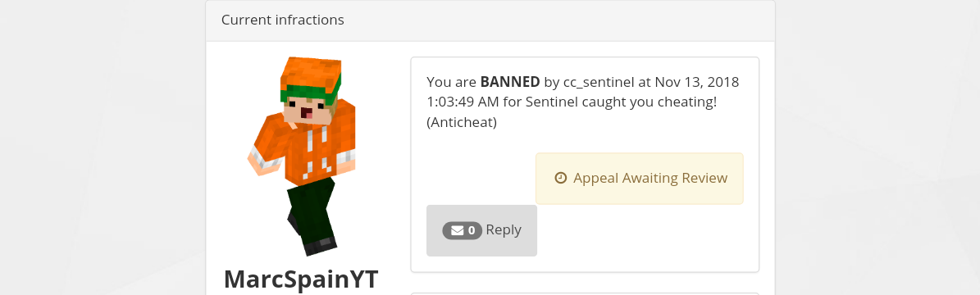Click the avatar's dark green legs
The image size is (980, 295).
pos(312,212)
